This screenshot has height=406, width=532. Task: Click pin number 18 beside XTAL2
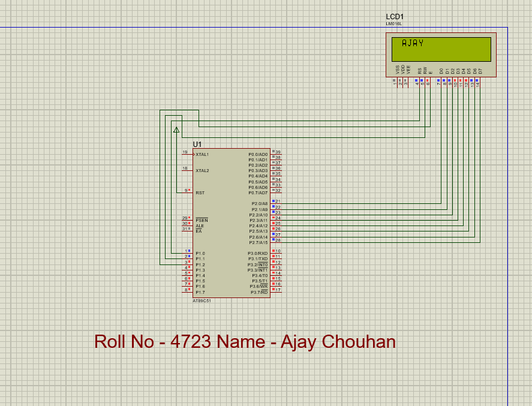click(185, 169)
